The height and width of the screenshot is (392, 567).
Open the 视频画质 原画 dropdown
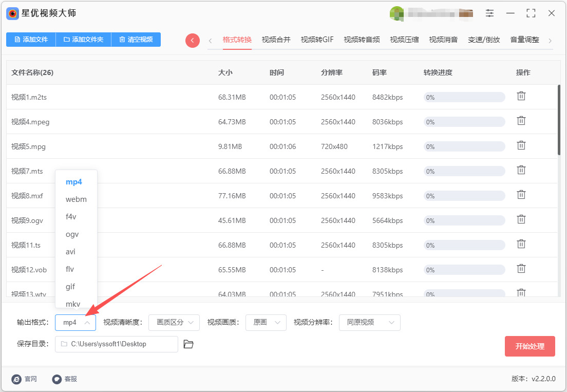point(266,323)
